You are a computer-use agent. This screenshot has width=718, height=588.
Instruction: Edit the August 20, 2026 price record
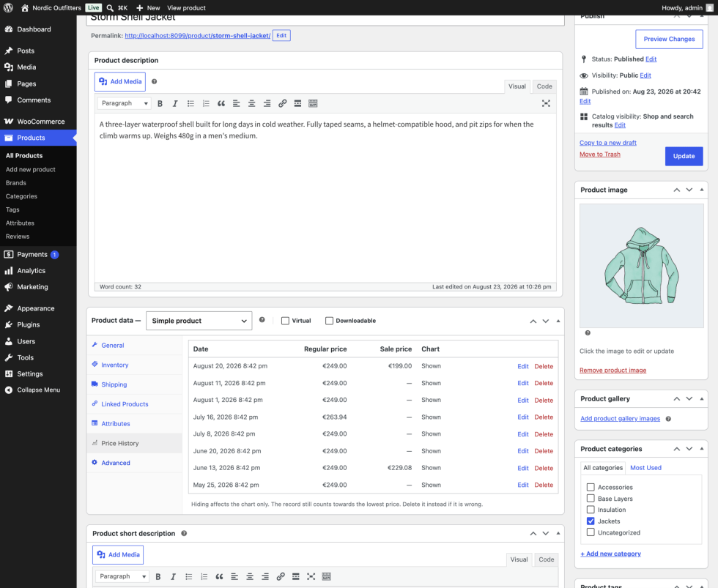[x=523, y=366]
